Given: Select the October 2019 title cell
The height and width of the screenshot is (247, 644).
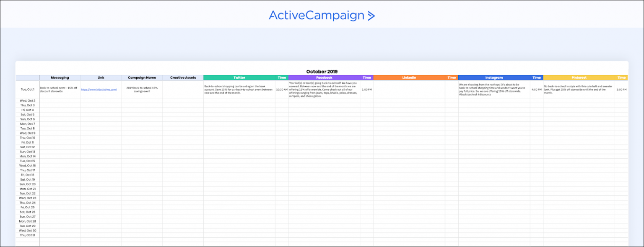Looking at the screenshot, I should (322, 71).
